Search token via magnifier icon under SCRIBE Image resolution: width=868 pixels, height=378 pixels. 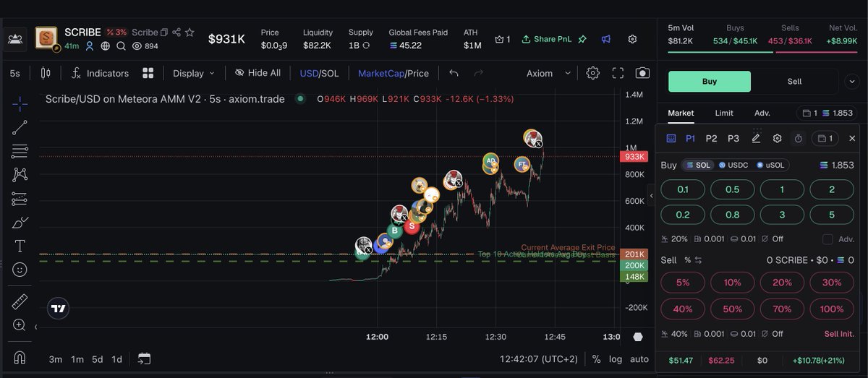(x=121, y=46)
